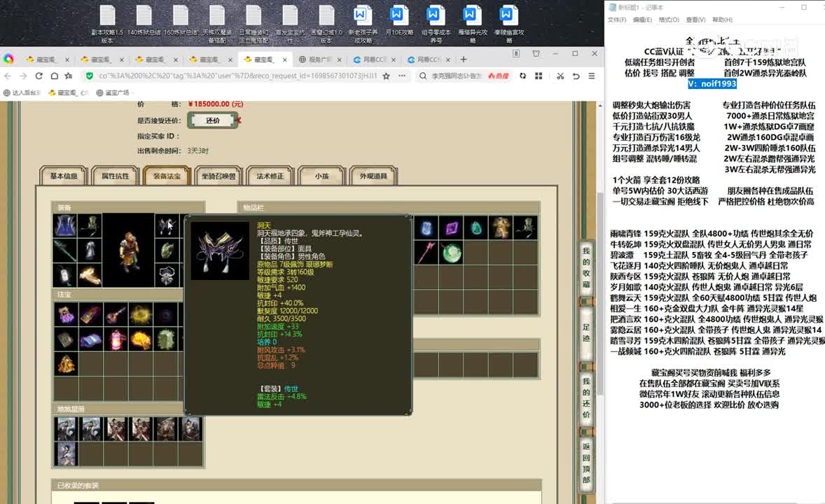
Task: Open the browser scissors screenshot tool
Action: pos(560,76)
